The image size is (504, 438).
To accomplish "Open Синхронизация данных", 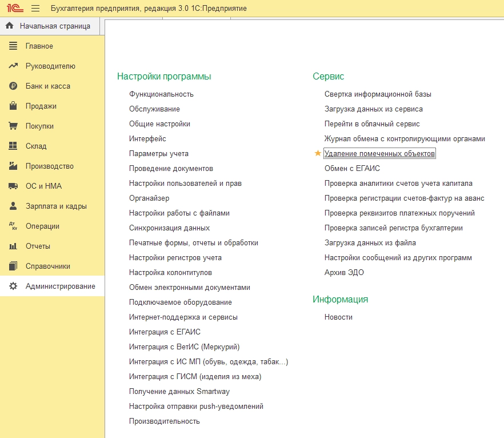I will tap(169, 228).
